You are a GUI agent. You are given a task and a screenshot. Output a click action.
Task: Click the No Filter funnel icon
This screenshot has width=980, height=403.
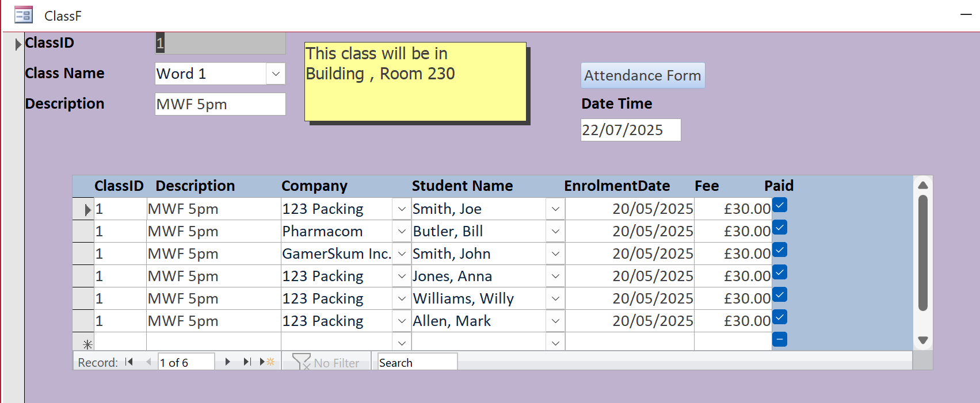302,362
